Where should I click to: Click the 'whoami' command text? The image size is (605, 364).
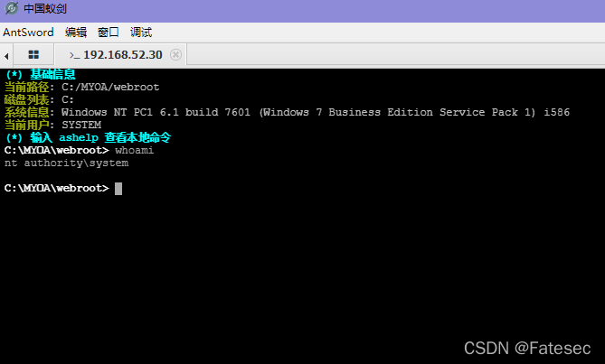tap(134, 150)
